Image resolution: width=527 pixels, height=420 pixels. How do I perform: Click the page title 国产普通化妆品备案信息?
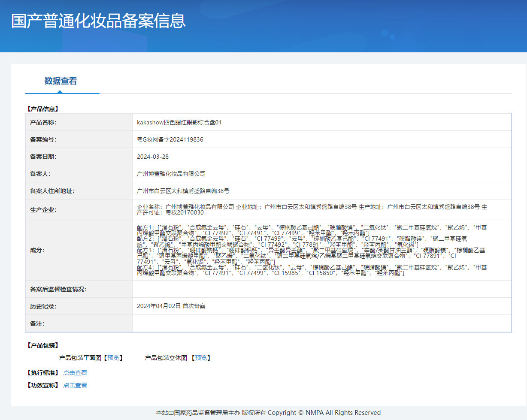pos(98,21)
